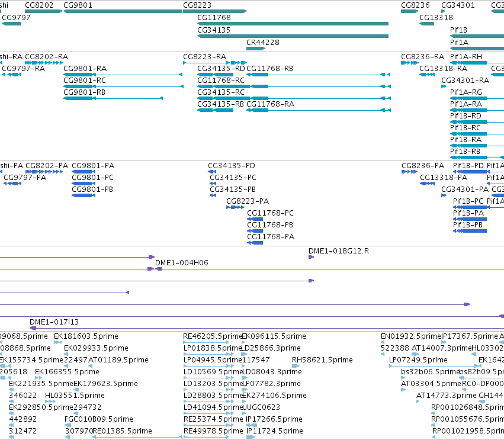Open protein CG8202-PA

(44, 172)
